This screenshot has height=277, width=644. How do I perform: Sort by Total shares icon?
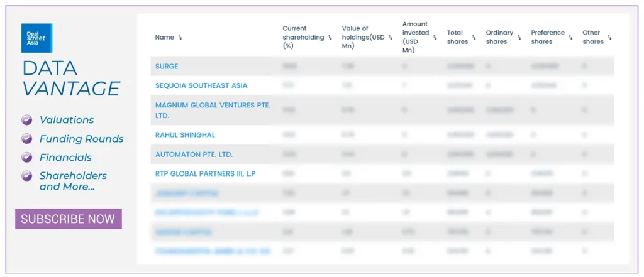pos(474,38)
